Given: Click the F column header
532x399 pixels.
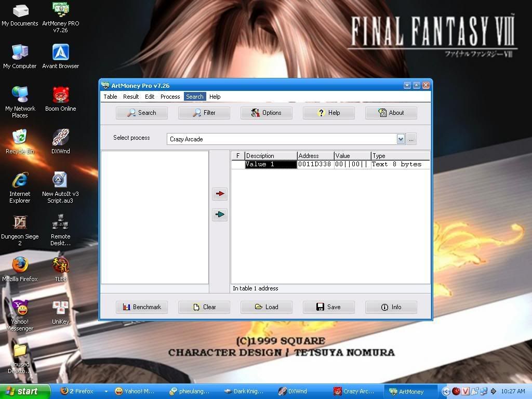Looking at the screenshot, I should (238, 156).
